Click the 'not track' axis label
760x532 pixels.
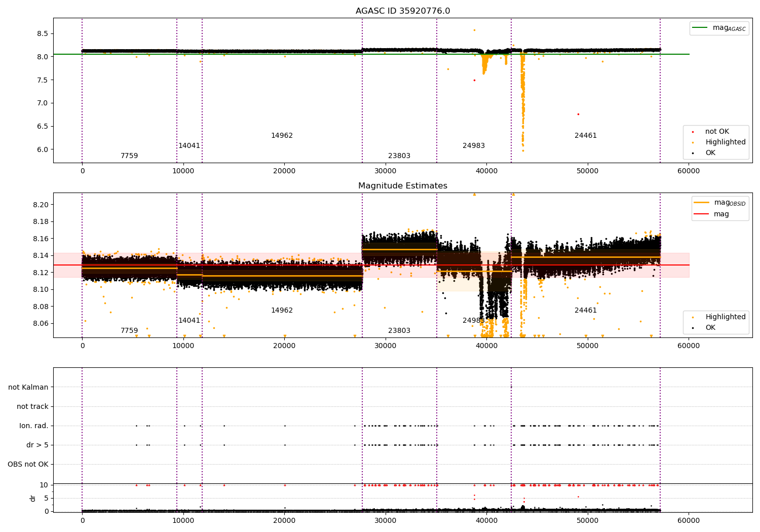pos(32,407)
